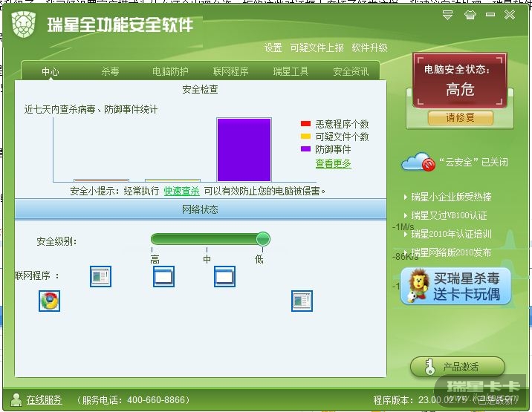Click the “云安全”已关闭 status text

coord(473,162)
